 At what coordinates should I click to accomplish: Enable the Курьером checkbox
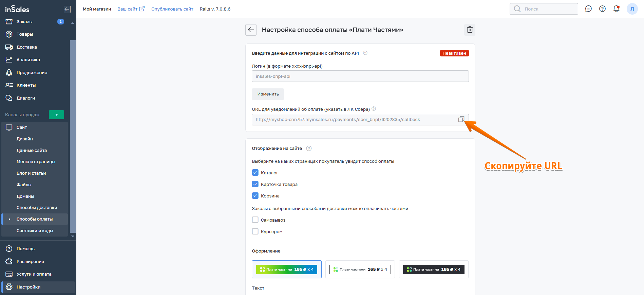(x=255, y=231)
